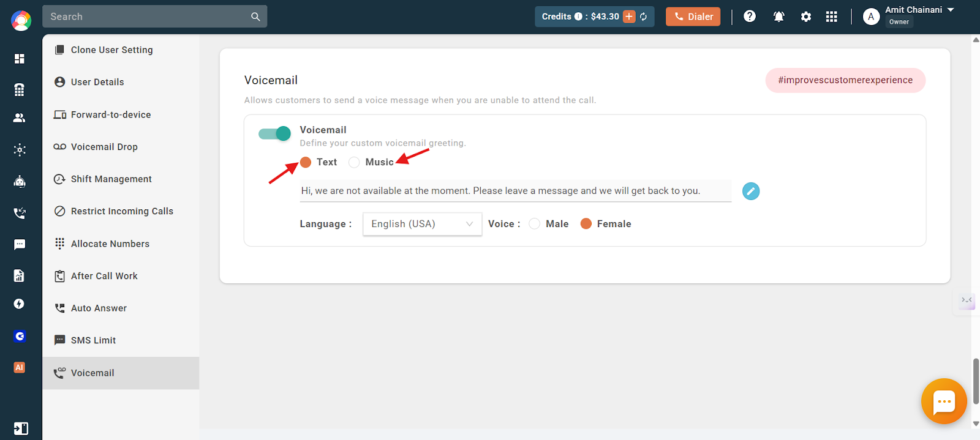Open the team members icon in left rail
This screenshot has width=980, height=440.
(x=20, y=118)
